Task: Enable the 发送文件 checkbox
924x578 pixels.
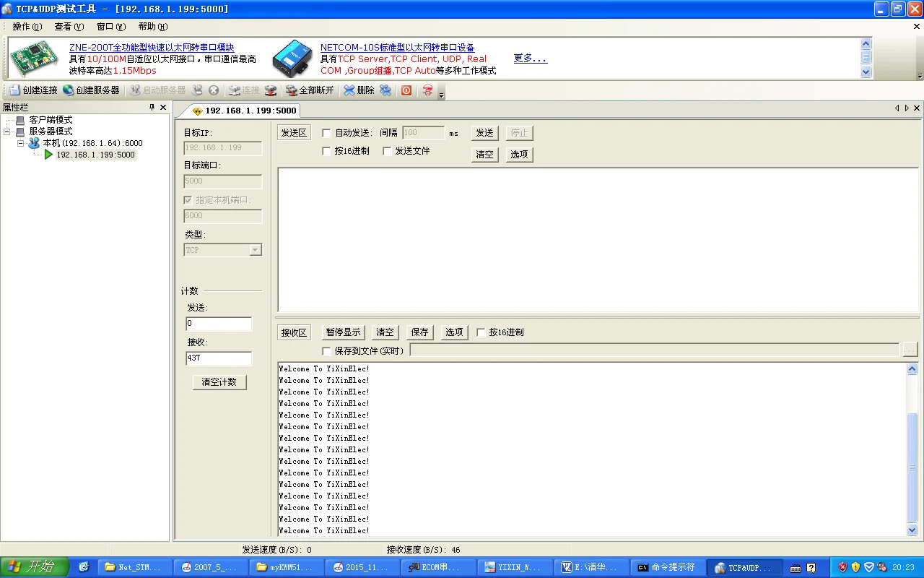Action: (x=387, y=151)
